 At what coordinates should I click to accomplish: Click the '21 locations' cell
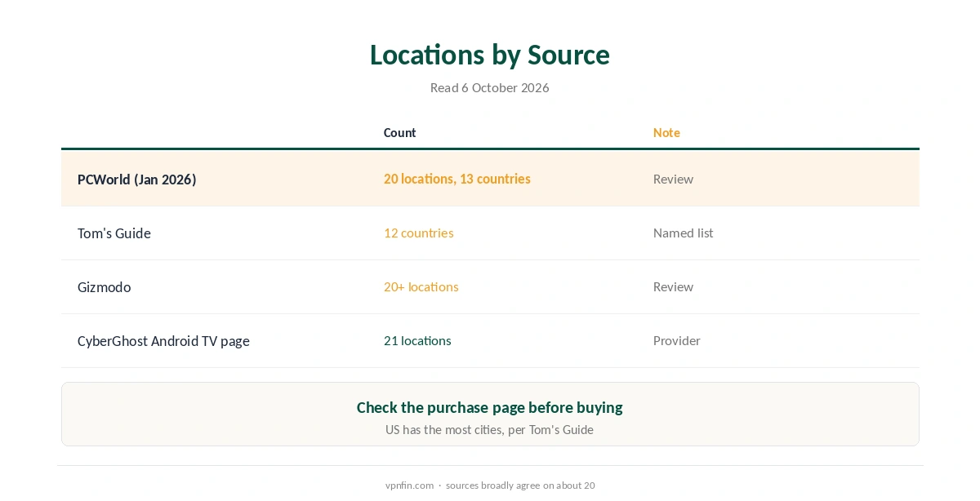(417, 340)
